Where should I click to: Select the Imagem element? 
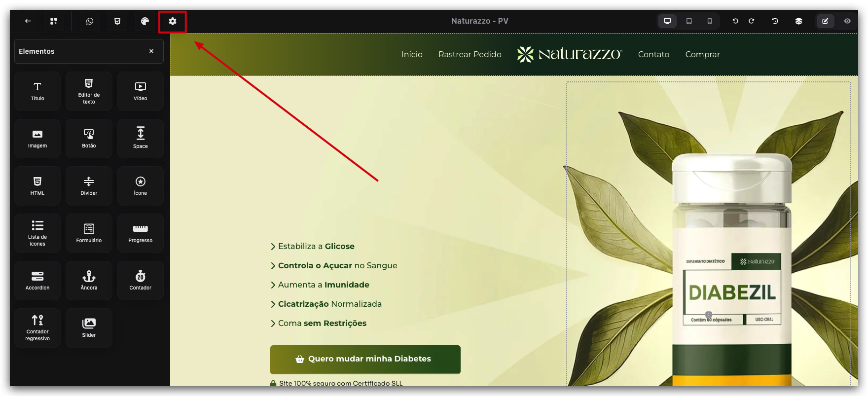point(37,139)
